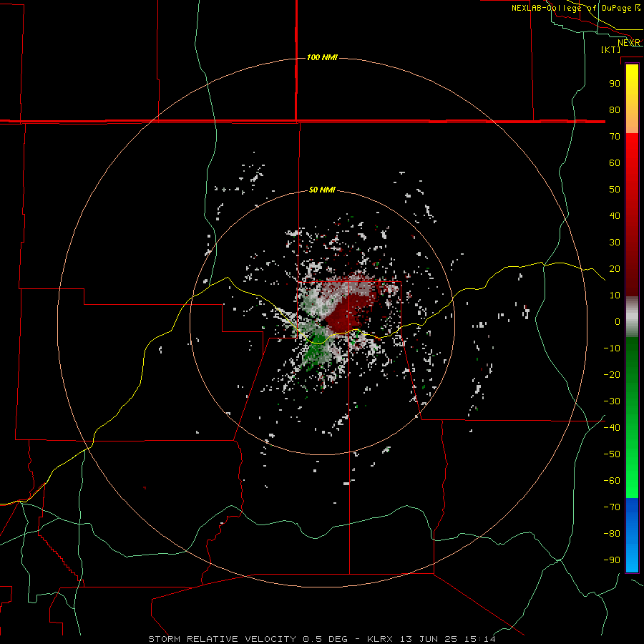Click the 20 value on velocity scale
Screen dimensions: 644x644
pos(615,269)
